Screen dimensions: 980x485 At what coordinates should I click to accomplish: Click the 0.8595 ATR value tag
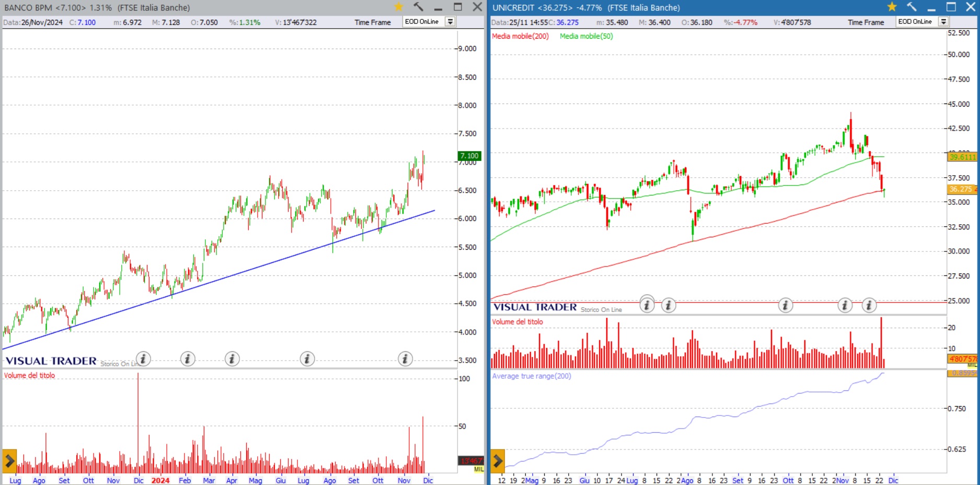(x=962, y=373)
